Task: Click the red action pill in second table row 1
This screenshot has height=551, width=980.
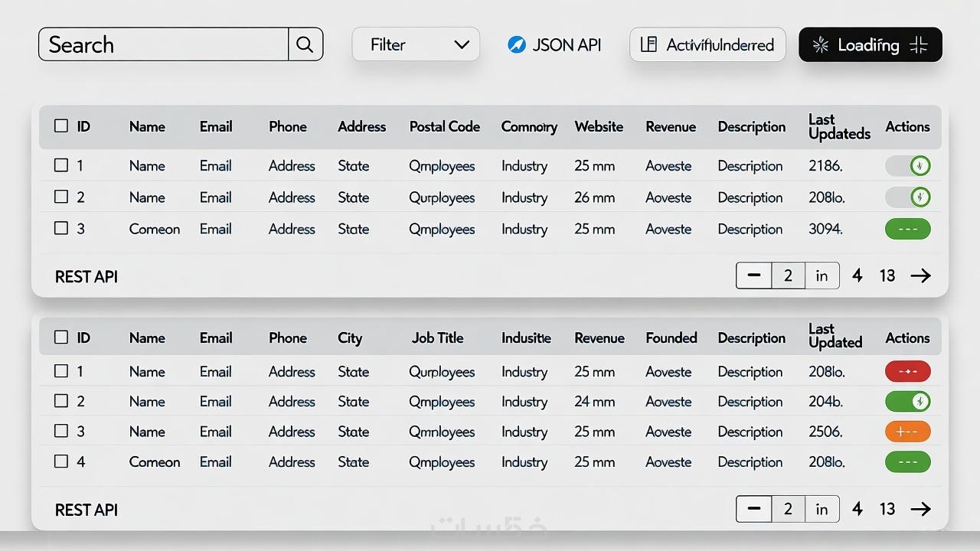Action: click(907, 371)
